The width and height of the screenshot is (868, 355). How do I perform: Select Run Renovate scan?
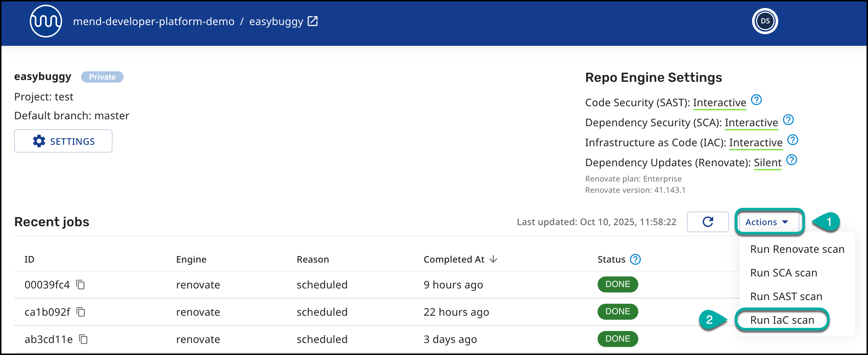pos(797,249)
